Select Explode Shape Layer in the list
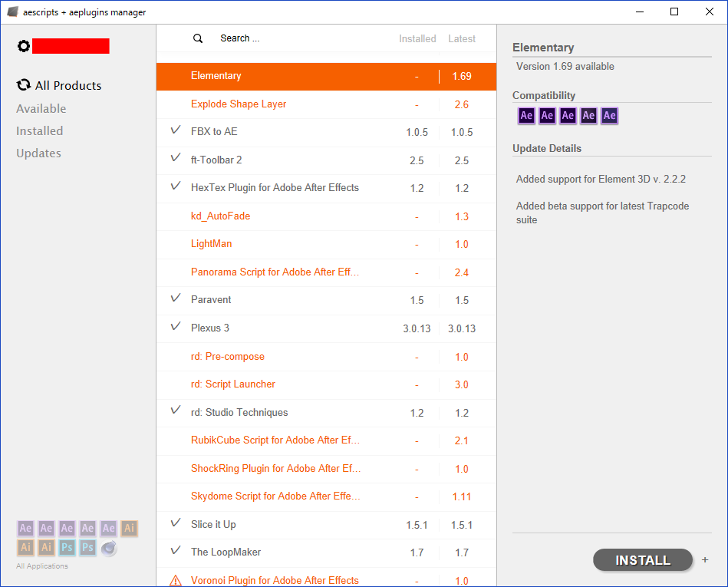This screenshot has width=728, height=587. pyautogui.click(x=326, y=104)
